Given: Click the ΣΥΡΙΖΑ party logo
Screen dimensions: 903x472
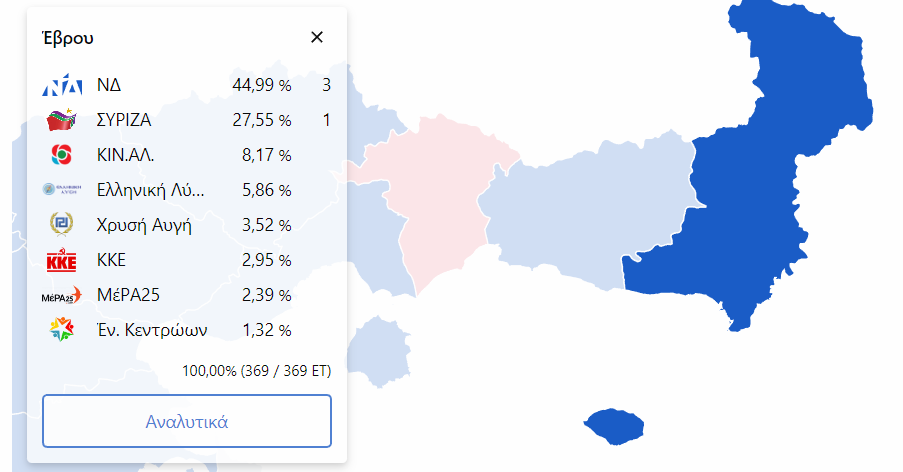Looking at the screenshot, I should [61, 121].
